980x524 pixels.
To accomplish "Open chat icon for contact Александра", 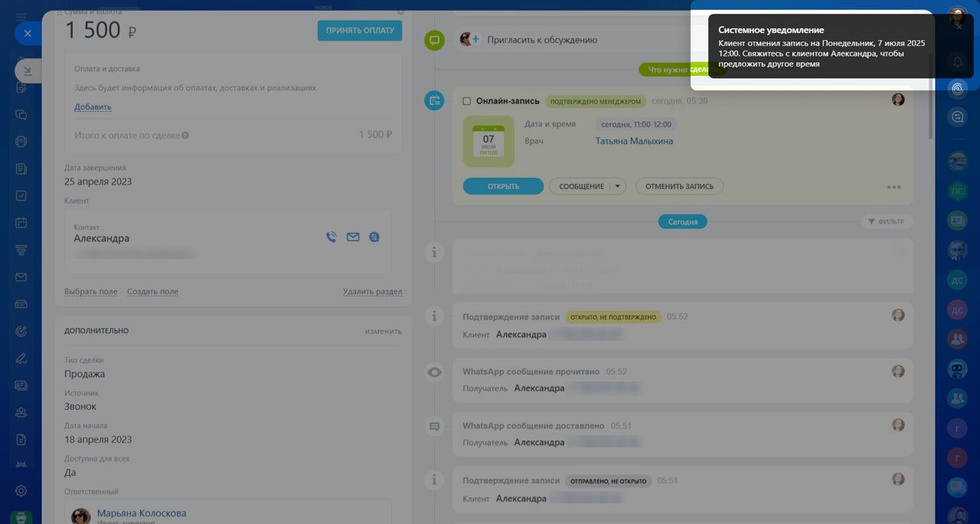I will pyautogui.click(x=374, y=237).
